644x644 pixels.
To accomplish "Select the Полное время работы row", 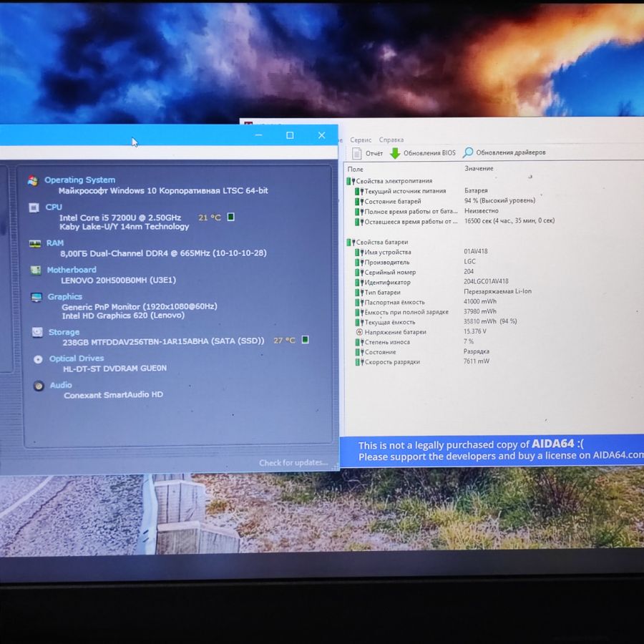I will [x=427, y=212].
